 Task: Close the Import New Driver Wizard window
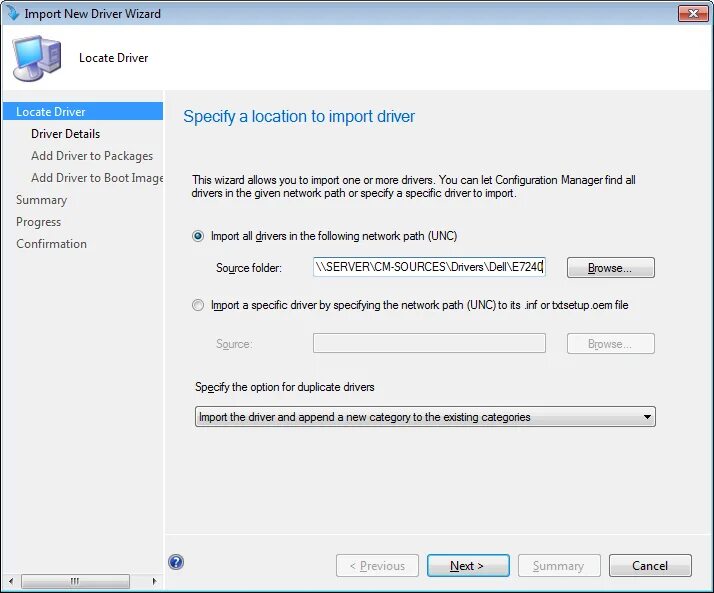693,14
